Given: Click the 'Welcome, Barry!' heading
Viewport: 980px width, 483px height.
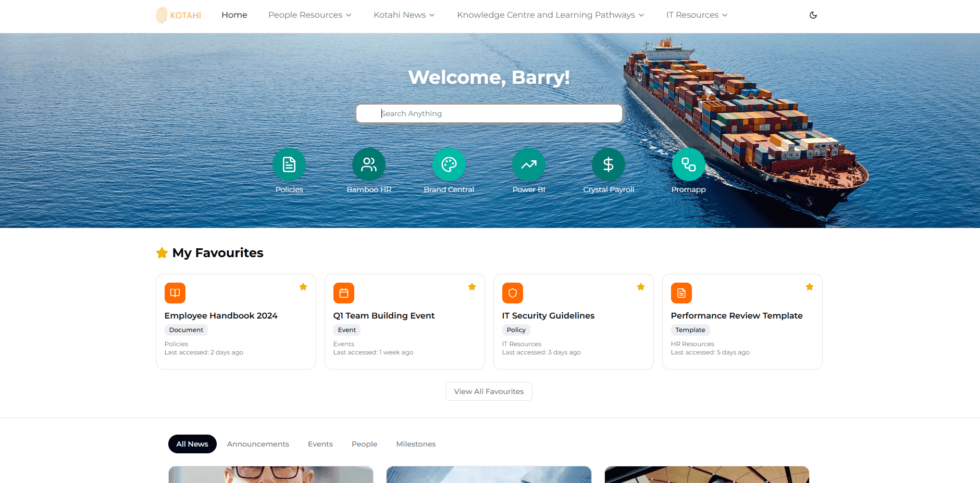Looking at the screenshot, I should coord(489,77).
